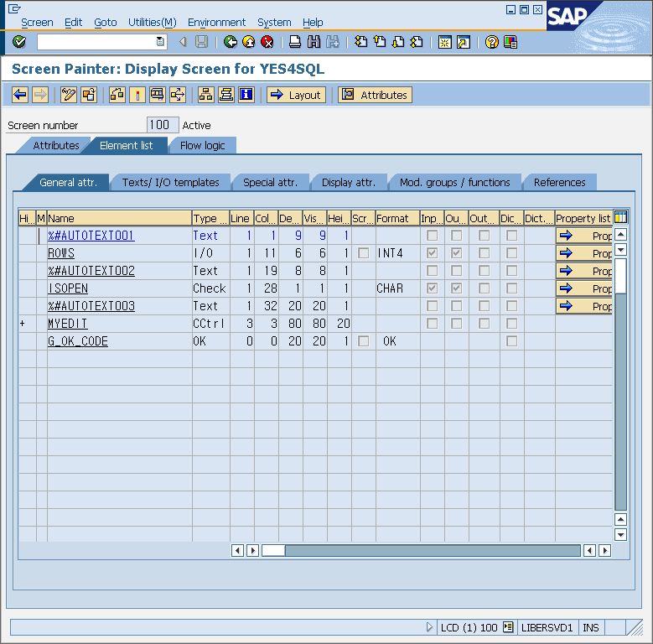Screen dimensions: 653x644
Task: Click the Other object icon
Action: tap(89, 95)
